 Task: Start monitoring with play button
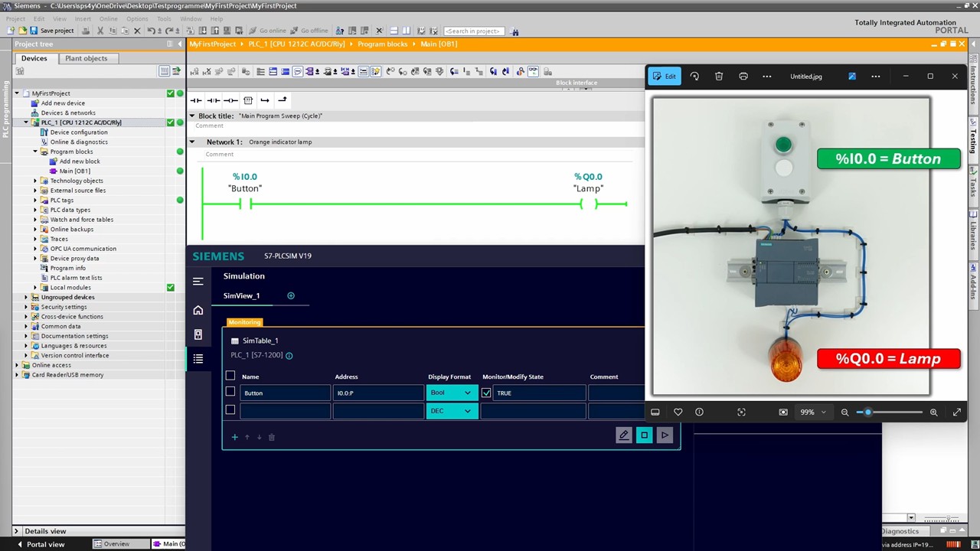click(x=665, y=435)
